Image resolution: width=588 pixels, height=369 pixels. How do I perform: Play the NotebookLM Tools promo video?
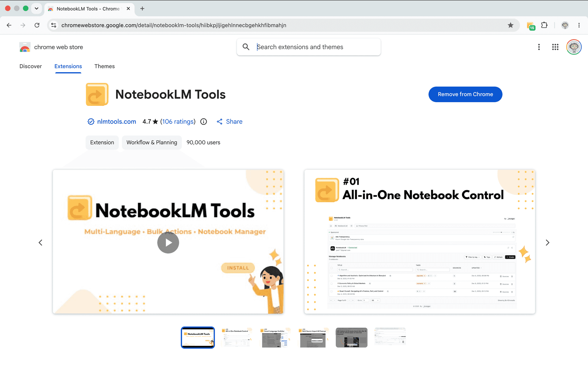tap(168, 242)
